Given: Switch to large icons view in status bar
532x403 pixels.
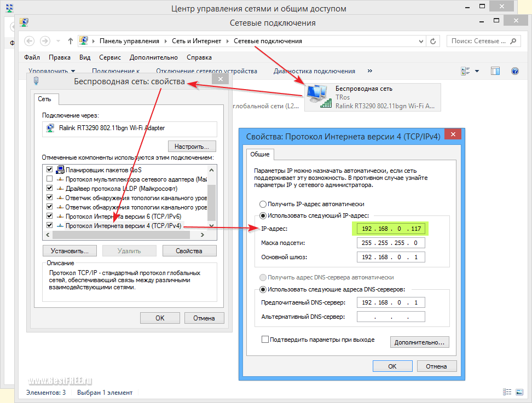Looking at the screenshot, I should [x=519, y=392].
